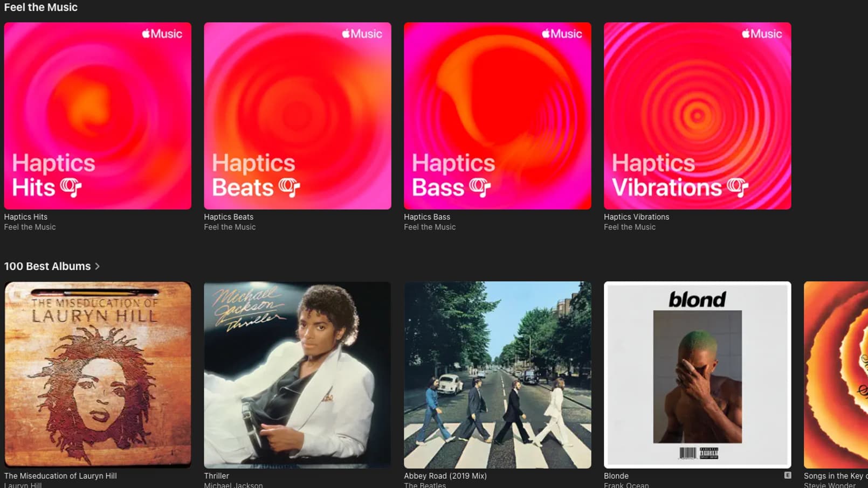Click the Abbey Road (2019 Mix) title text
The height and width of the screenshot is (488, 868).
click(445, 476)
